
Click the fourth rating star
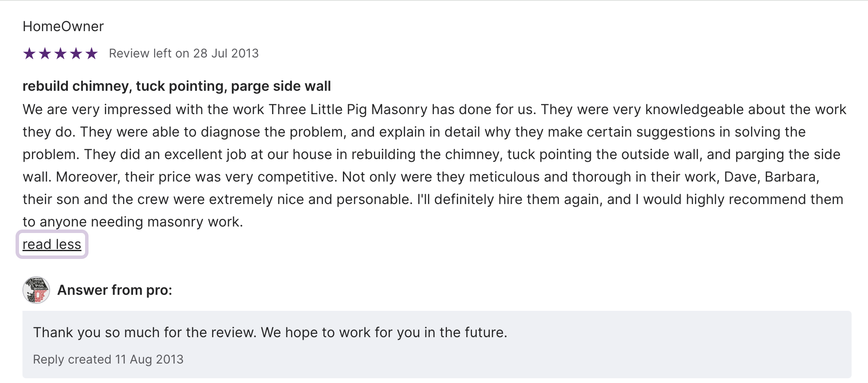(x=76, y=54)
